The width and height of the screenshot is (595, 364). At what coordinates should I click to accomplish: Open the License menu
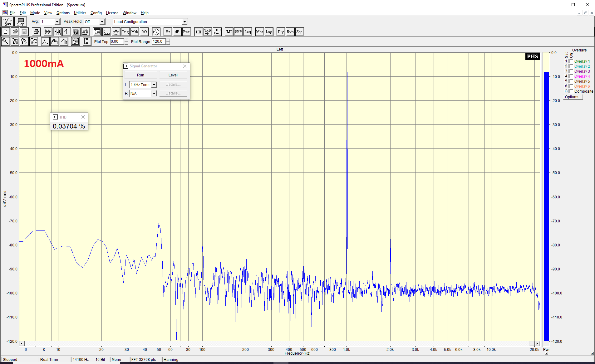(112, 13)
